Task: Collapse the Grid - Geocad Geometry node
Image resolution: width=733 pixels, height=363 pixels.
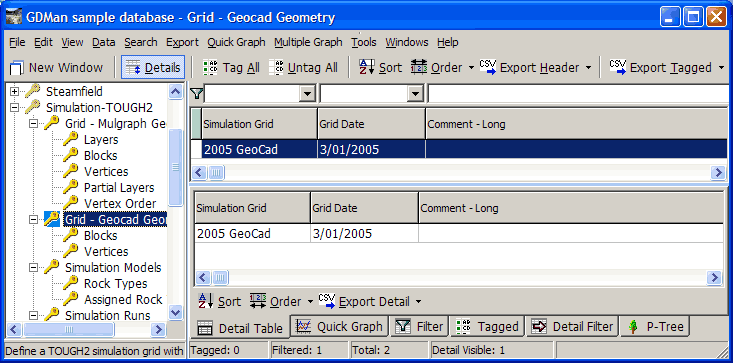Action: (33, 219)
